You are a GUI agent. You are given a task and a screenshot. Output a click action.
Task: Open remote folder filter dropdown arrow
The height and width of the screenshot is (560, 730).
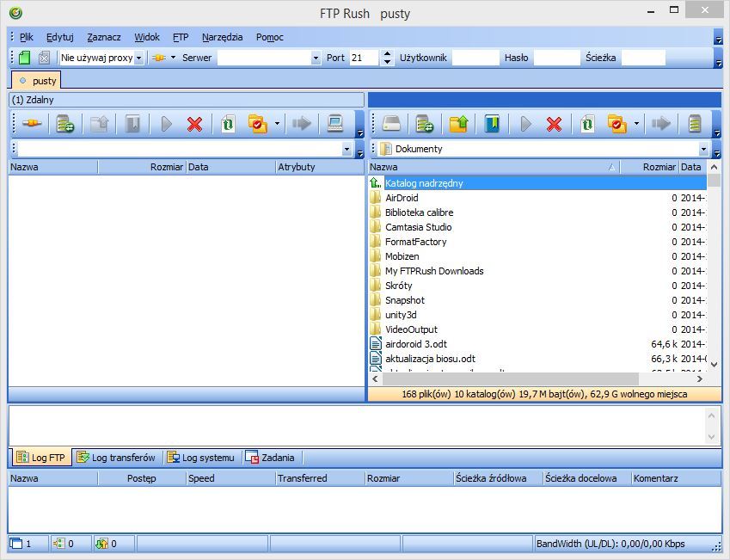tap(277, 124)
